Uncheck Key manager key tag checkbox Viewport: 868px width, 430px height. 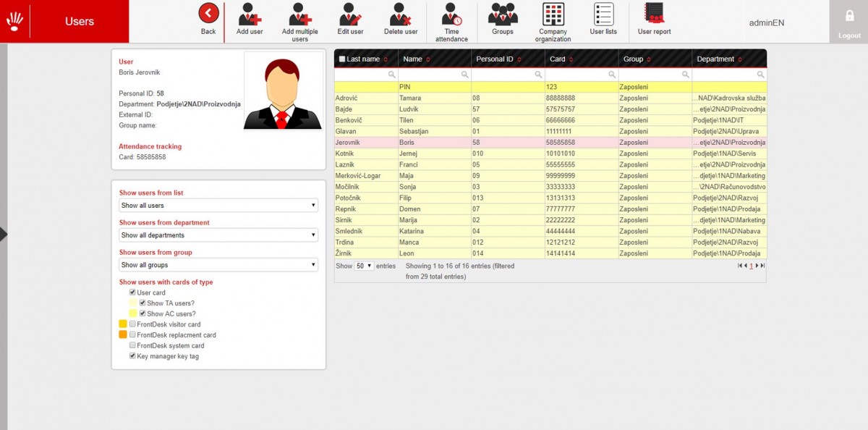tap(132, 356)
